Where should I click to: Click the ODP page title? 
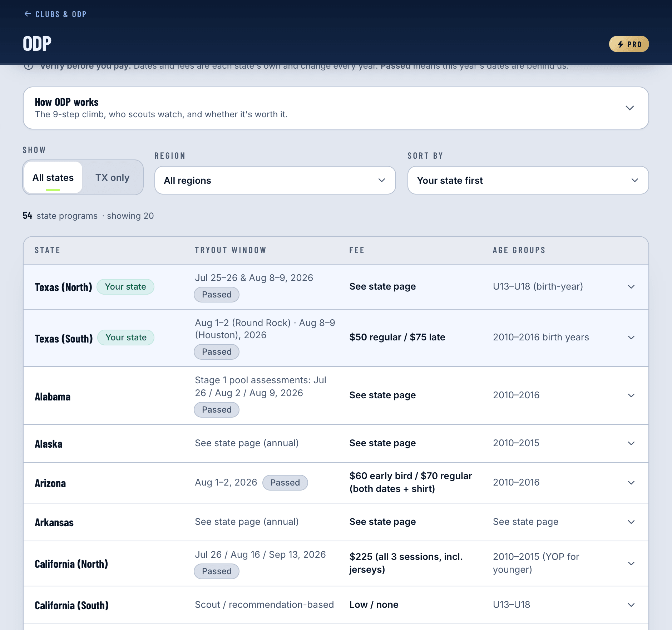(37, 44)
